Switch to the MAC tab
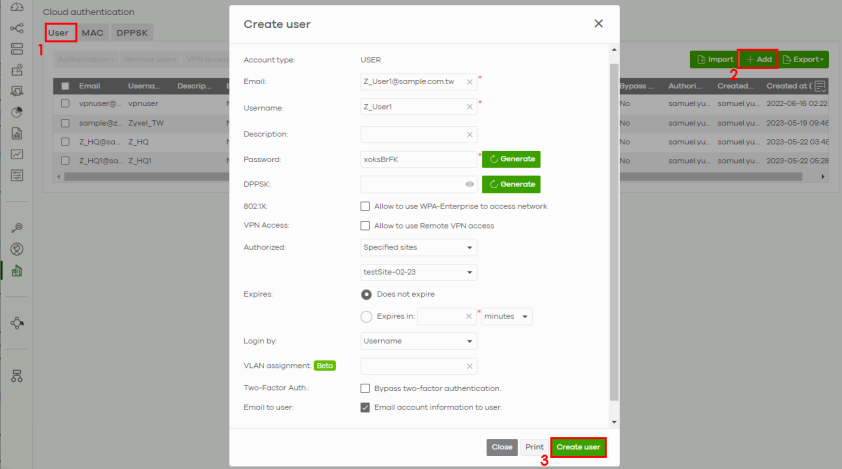Image resolution: width=842 pixels, height=469 pixels. (x=92, y=33)
